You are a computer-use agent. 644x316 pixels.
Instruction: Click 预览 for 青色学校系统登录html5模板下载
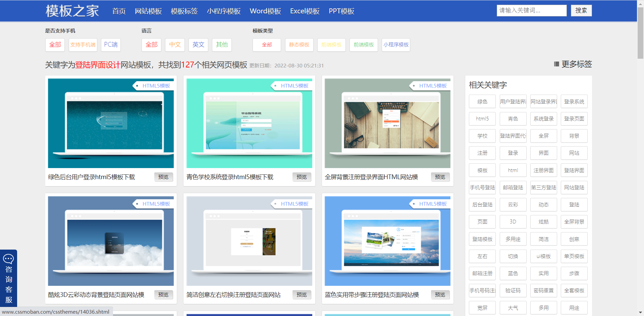pyautogui.click(x=302, y=177)
